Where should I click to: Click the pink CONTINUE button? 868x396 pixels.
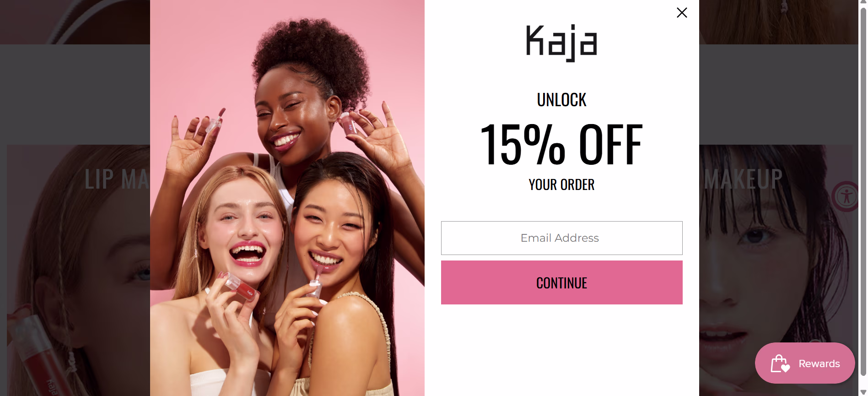pos(561,282)
